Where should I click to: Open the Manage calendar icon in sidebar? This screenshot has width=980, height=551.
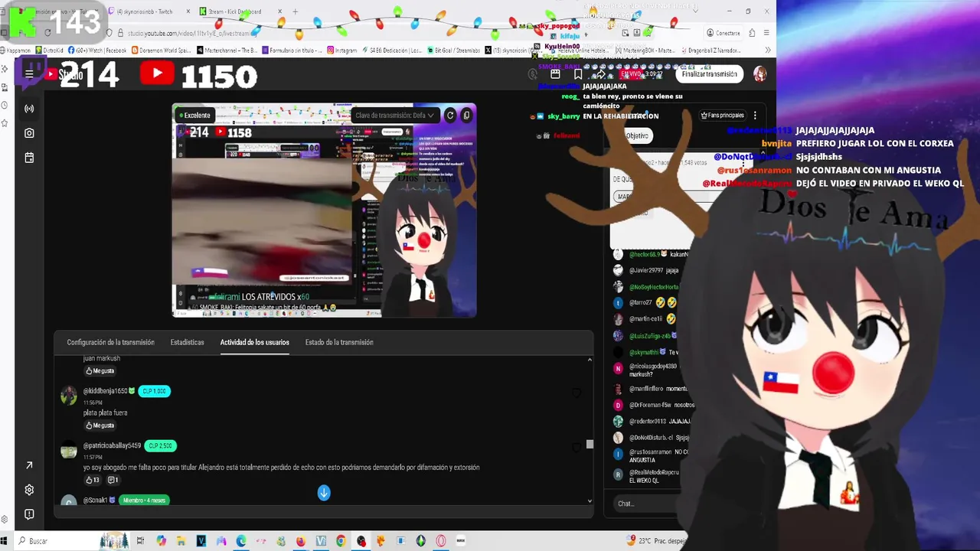[29, 158]
